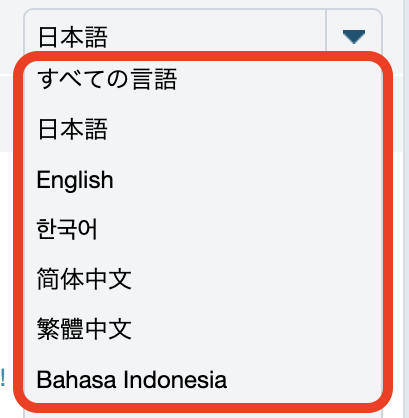Select すべての言語 from the list

pyautogui.click(x=203, y=79)
